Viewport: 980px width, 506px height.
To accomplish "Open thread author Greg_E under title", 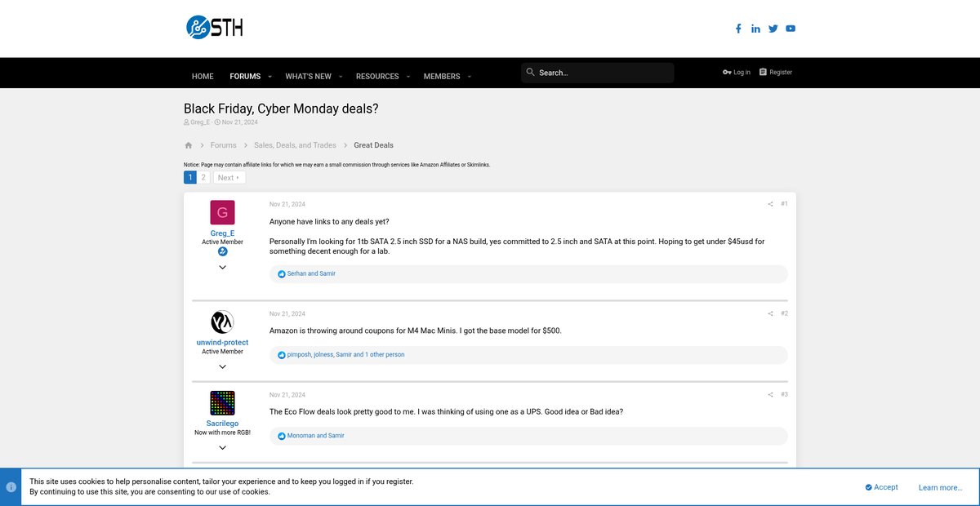I will point(200,122).
